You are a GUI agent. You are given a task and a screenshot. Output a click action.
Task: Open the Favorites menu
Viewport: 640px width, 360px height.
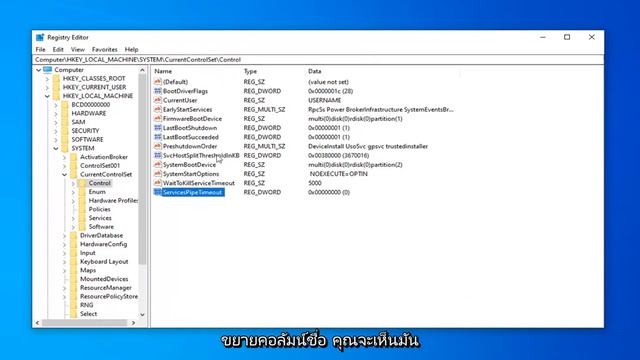click(104, 49)
